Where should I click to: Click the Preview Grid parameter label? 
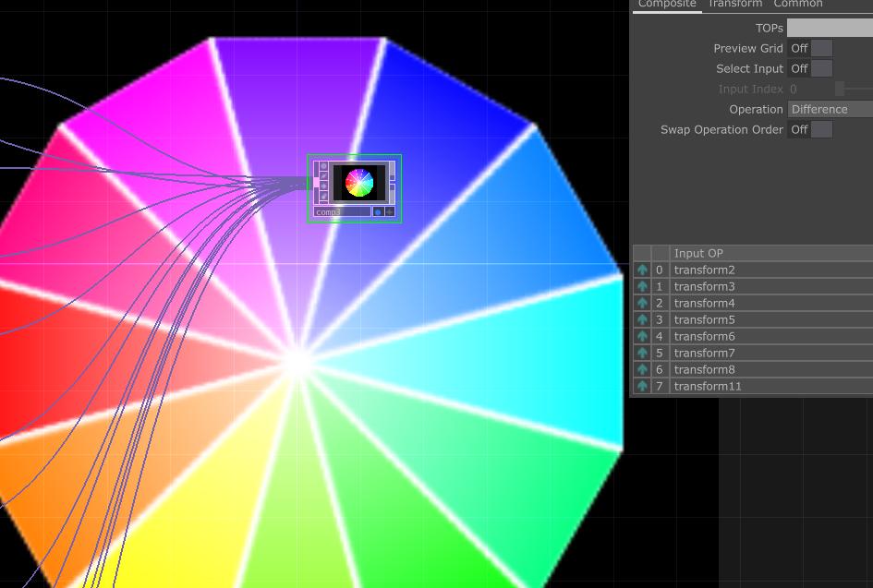(748, 48)
